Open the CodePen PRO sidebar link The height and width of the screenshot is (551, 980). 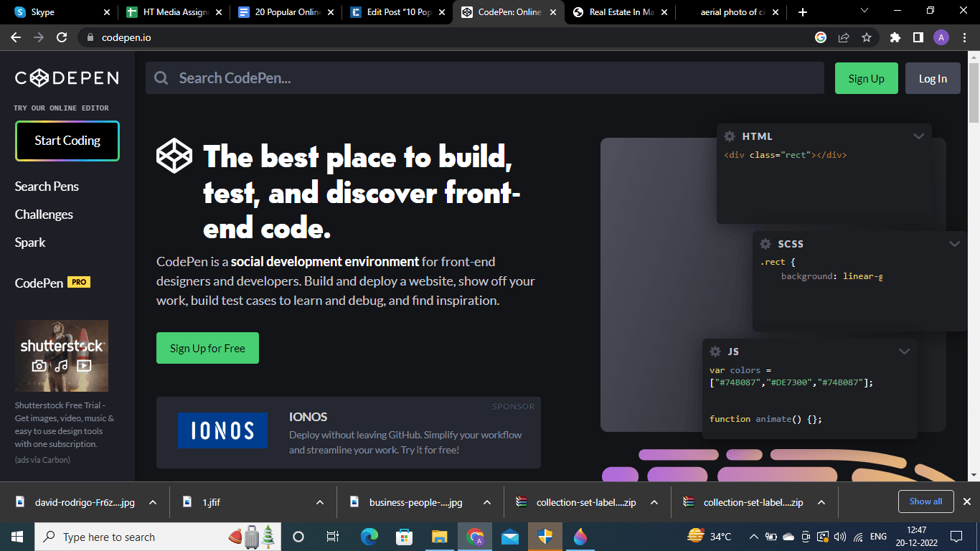pos(52,283)
